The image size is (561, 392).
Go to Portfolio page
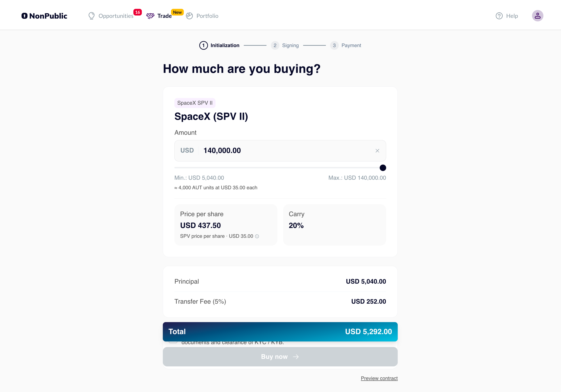coord(207,16)
